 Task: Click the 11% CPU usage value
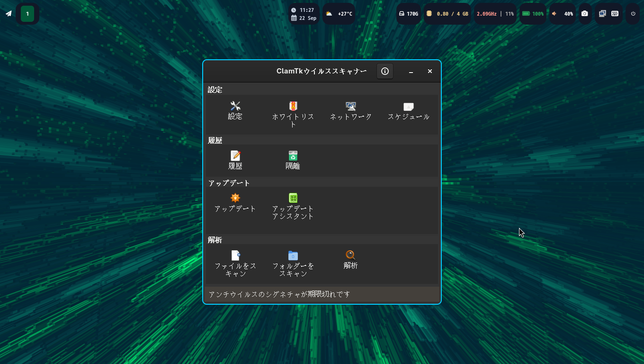tap(510, 14)
